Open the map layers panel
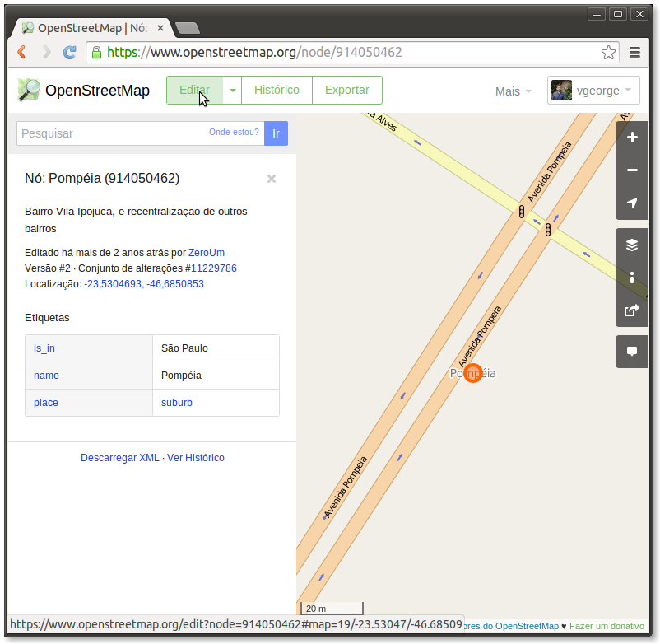This screenshot has width=660, height=644. pos(632,245)
